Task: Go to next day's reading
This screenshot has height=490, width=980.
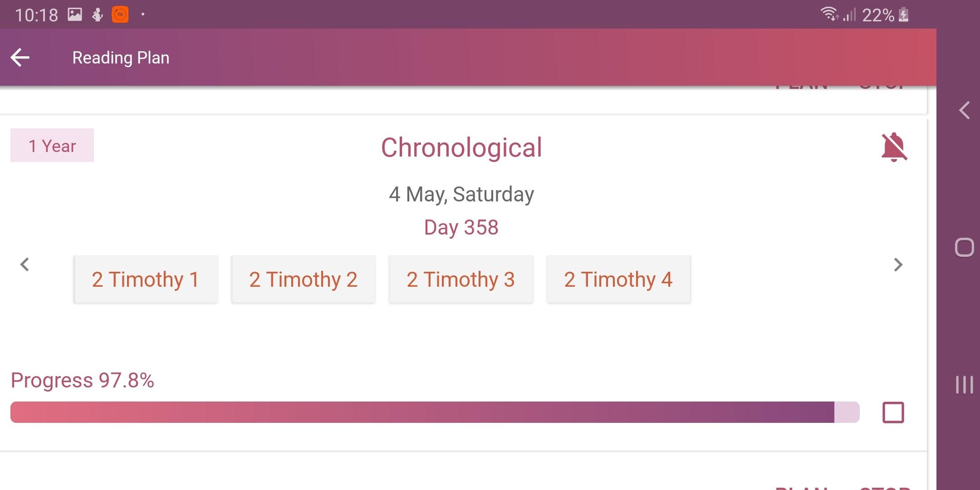Action: [x=898, y=265]
